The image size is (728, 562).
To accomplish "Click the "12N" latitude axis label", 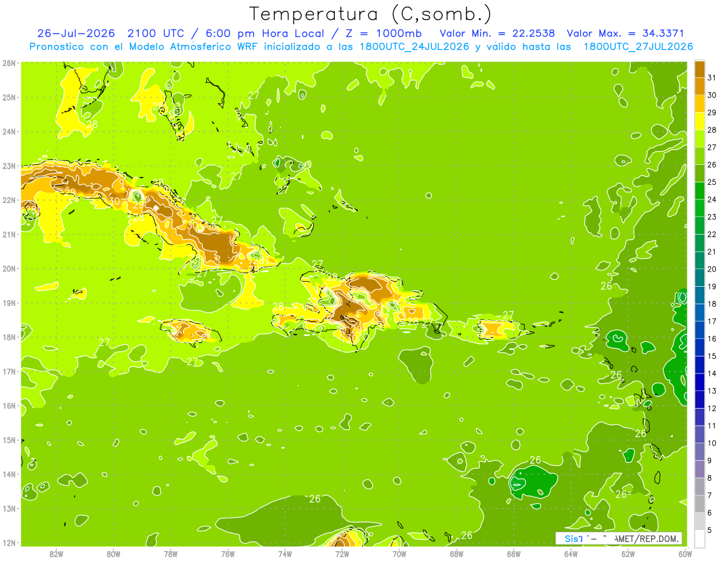I will click(x=9, y=543).
